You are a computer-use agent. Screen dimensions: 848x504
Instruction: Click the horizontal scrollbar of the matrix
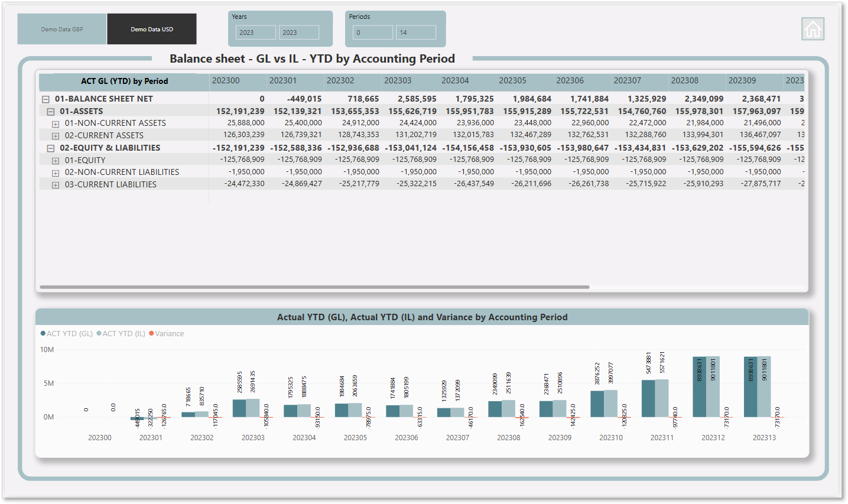point(314,287)
